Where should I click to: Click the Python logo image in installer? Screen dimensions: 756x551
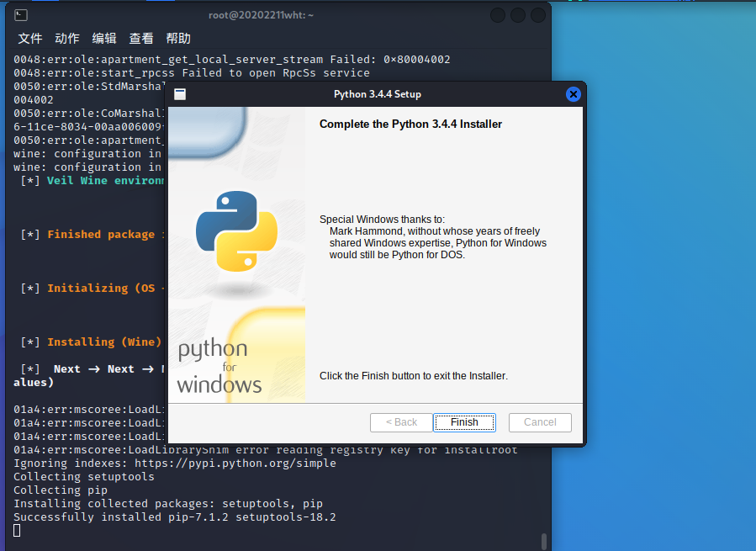tap(236, 231)
